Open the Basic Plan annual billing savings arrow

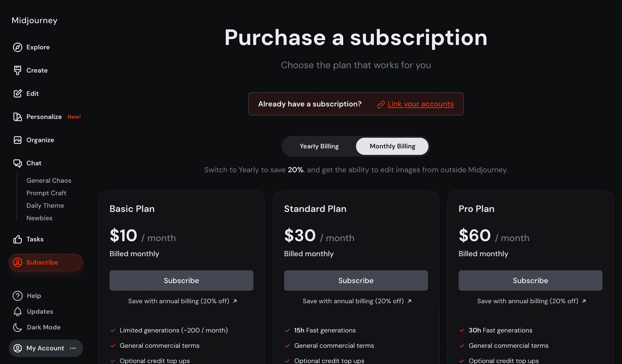coord(235,301)
